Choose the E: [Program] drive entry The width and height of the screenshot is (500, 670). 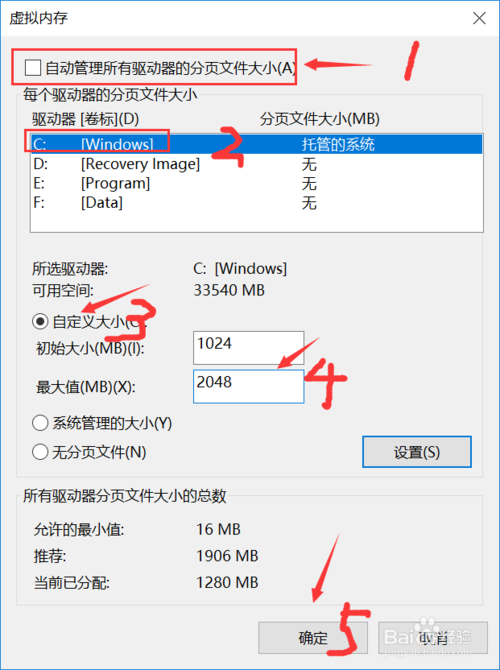pyautogui.click(x=256, y=184)
